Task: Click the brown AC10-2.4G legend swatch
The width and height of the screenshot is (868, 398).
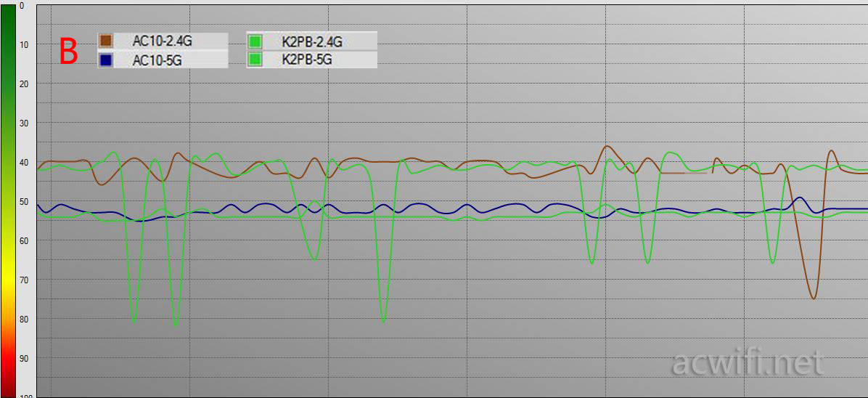Action: point(106,41)
